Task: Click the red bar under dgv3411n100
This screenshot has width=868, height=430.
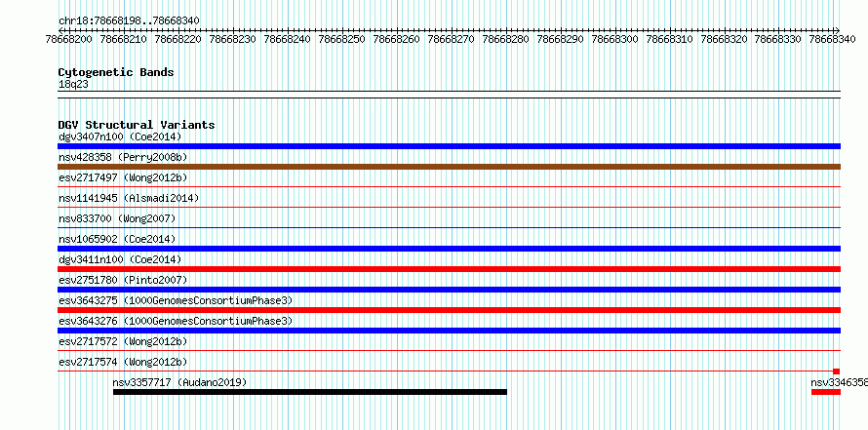Action: tap(449, 269)
